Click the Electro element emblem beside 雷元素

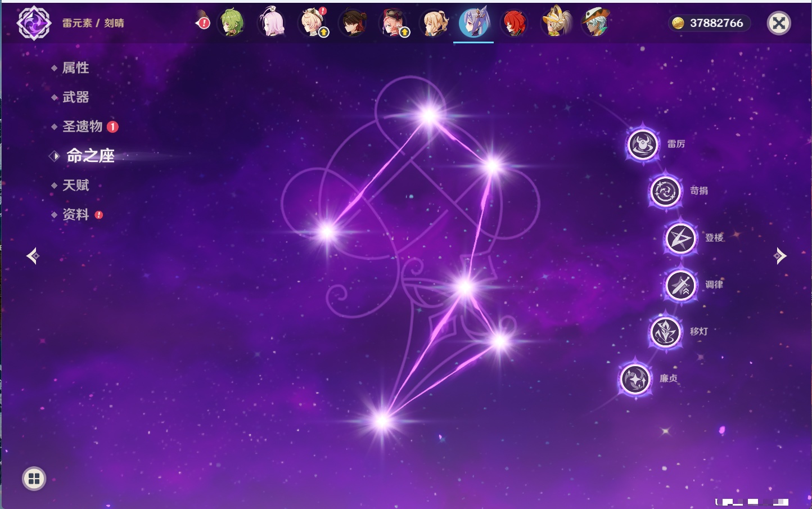pos(34,23)
